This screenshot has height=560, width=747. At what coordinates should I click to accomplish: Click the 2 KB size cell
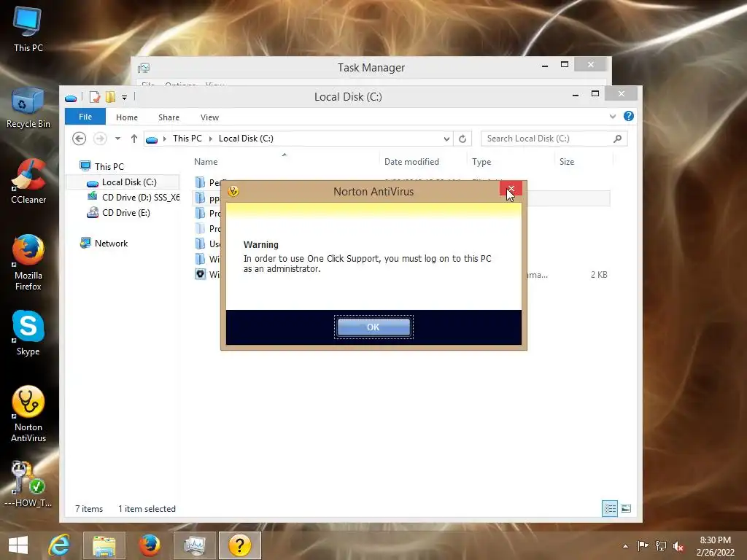(599, 275)
